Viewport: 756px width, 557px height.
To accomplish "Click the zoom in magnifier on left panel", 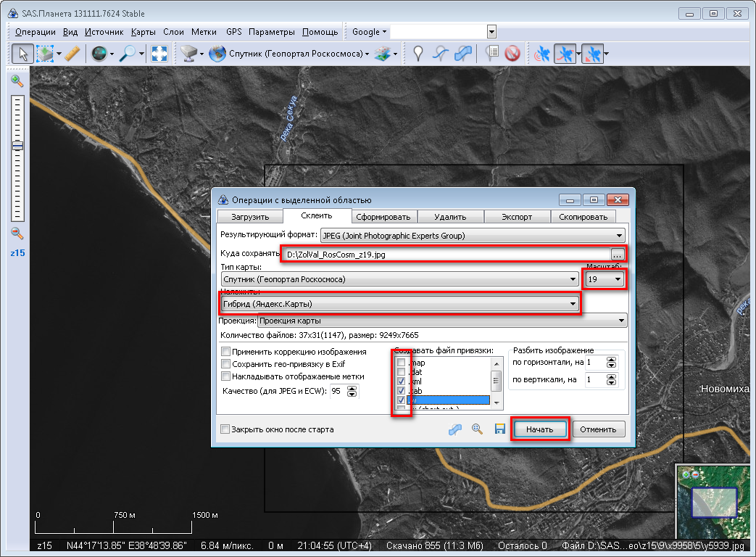I will (x=17, y=81).
